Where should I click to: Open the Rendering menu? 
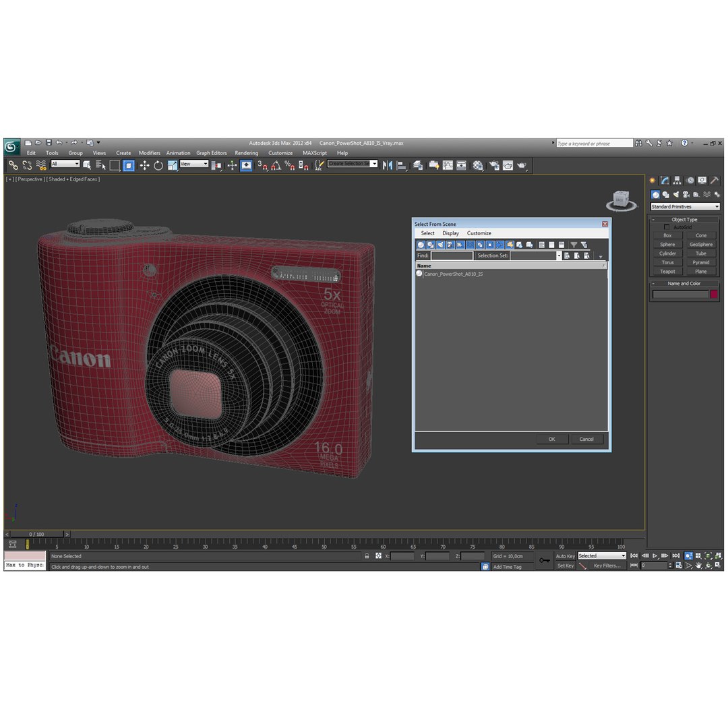246,153
